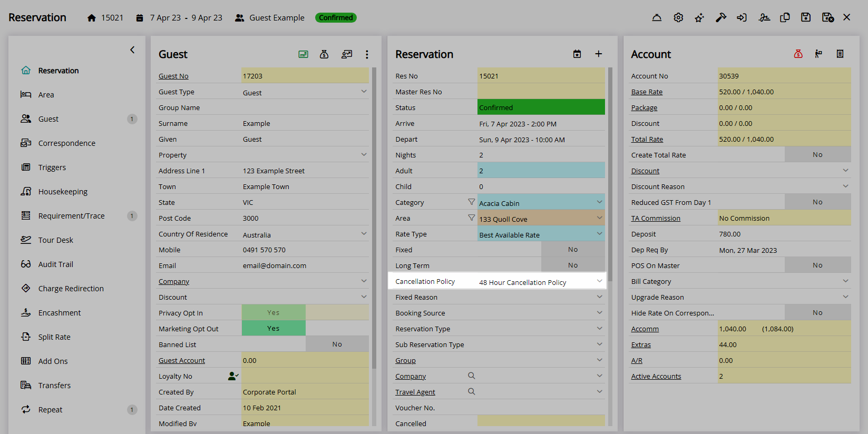The height and width of the screenshot is (434, 868).
Task: Toggle the Fixed rate switch
Action: (x=541, y=249)
